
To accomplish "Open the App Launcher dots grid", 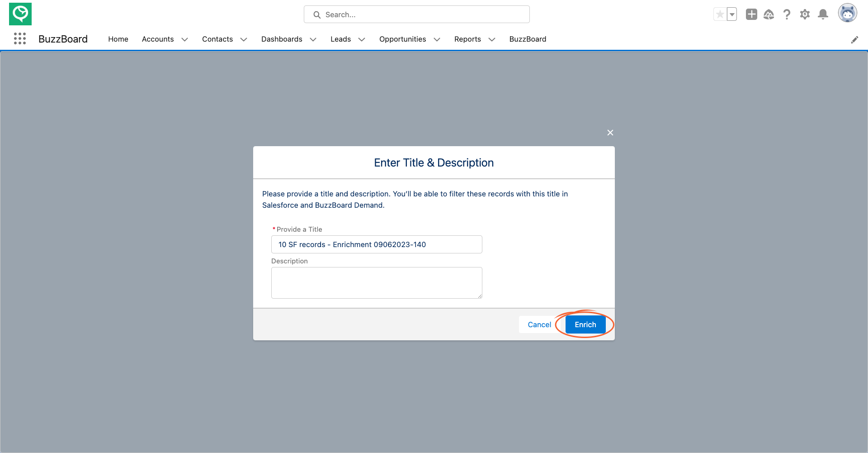I will point(20,39).
